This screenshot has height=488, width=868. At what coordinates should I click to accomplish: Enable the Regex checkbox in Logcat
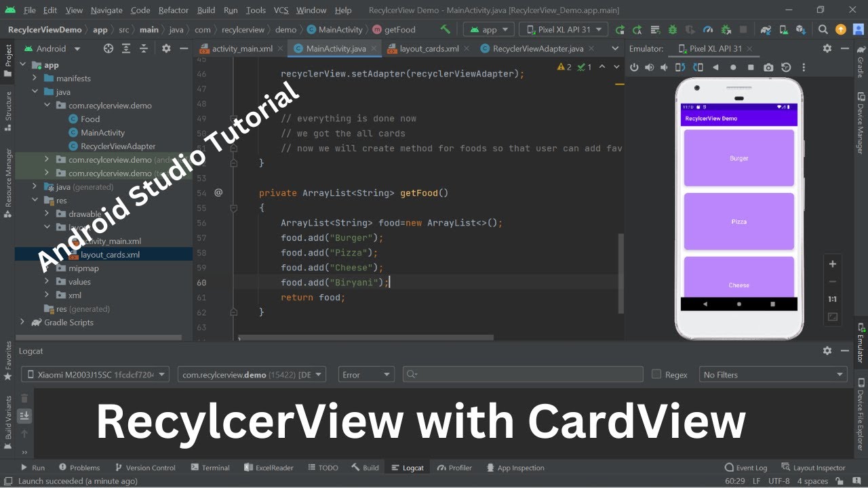(x=656, y=374)
